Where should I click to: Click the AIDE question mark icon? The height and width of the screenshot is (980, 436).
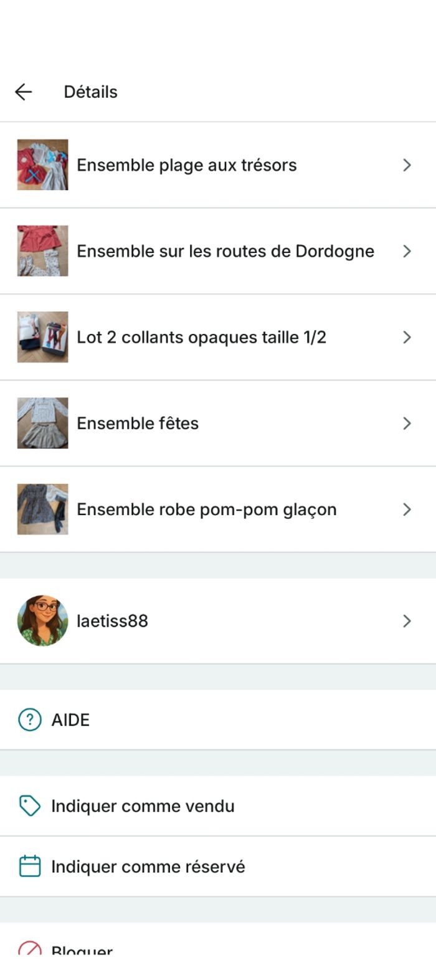tap(29, 720)
